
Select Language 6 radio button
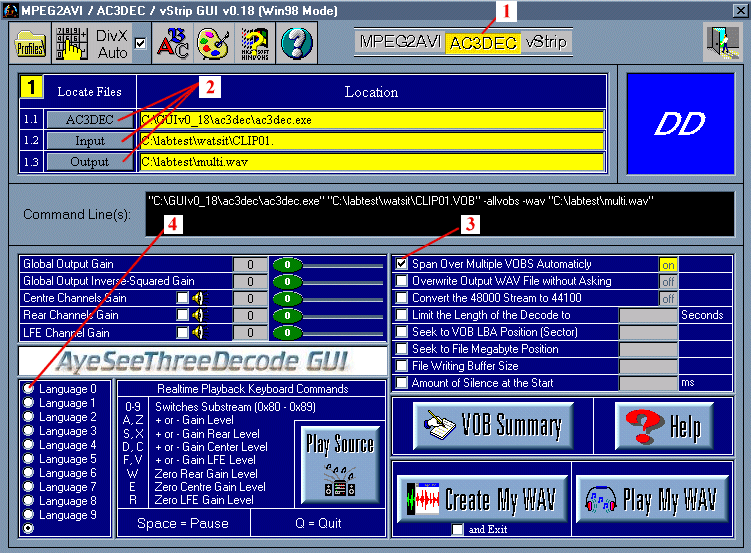(x=28, y=473)
